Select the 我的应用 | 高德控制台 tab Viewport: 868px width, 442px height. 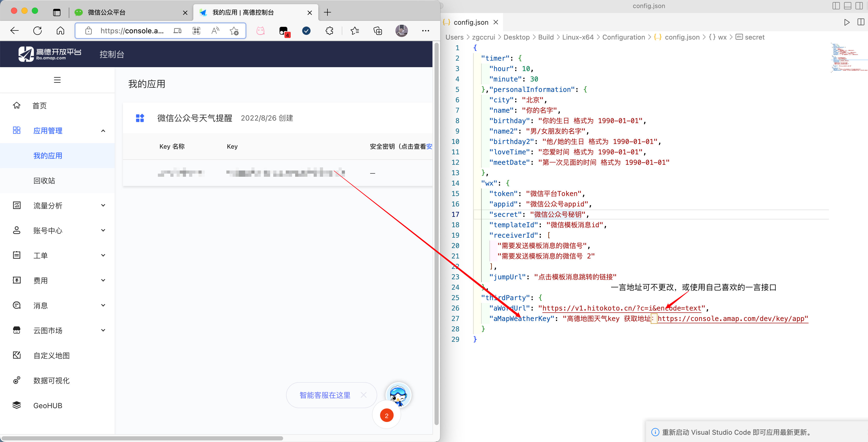[256, 12]
